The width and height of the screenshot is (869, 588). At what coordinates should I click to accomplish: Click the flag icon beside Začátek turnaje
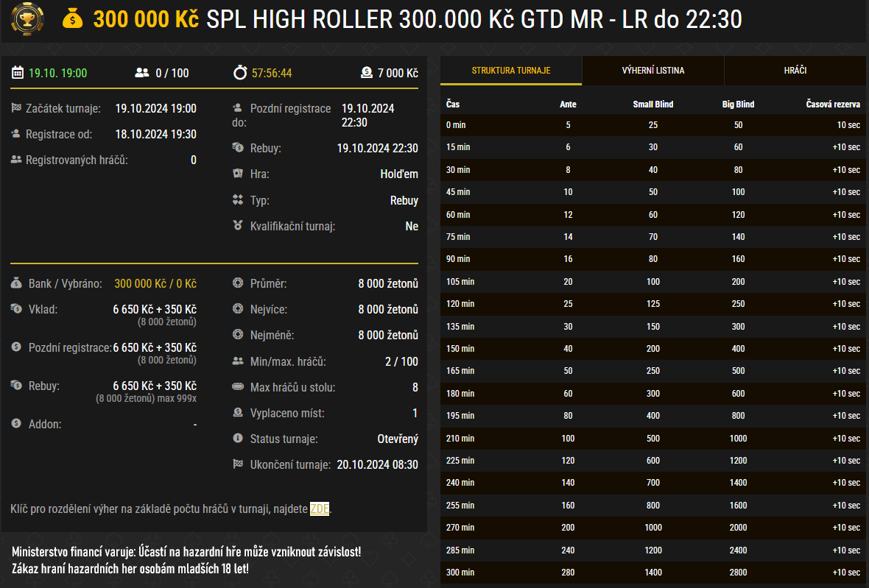(x=16, y=108)
